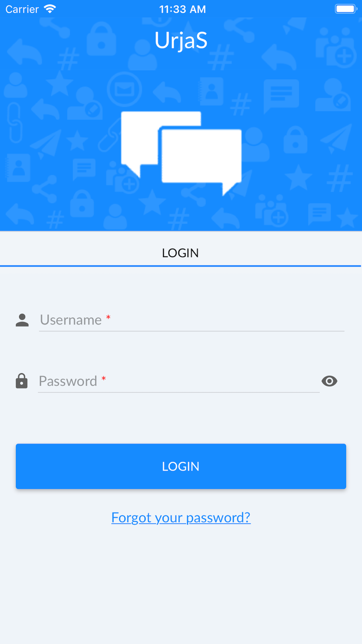Click the chain link icon at banner's left edge
The height and width of the screenshot is (644, 362).
15,122
